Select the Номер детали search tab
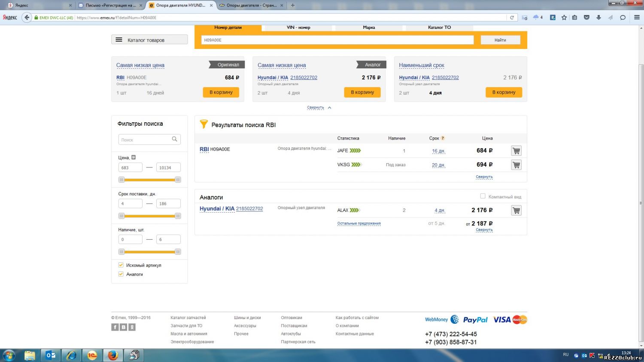 point(228,27)
